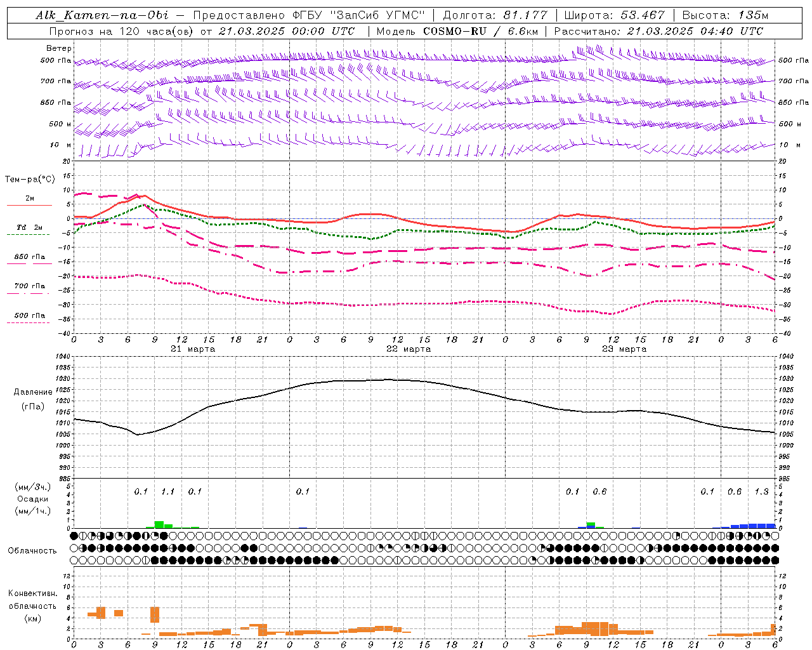Click the 500 гПа temperature legend entry
The height and width of the screenshot is (650, 812).
pos(30,315)
